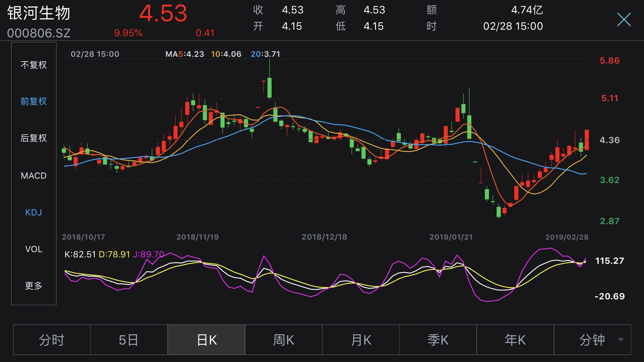644x362 pixels.
Task: Tap the tallest green candlestick at 5.86 peak
Action: point(269,87)
